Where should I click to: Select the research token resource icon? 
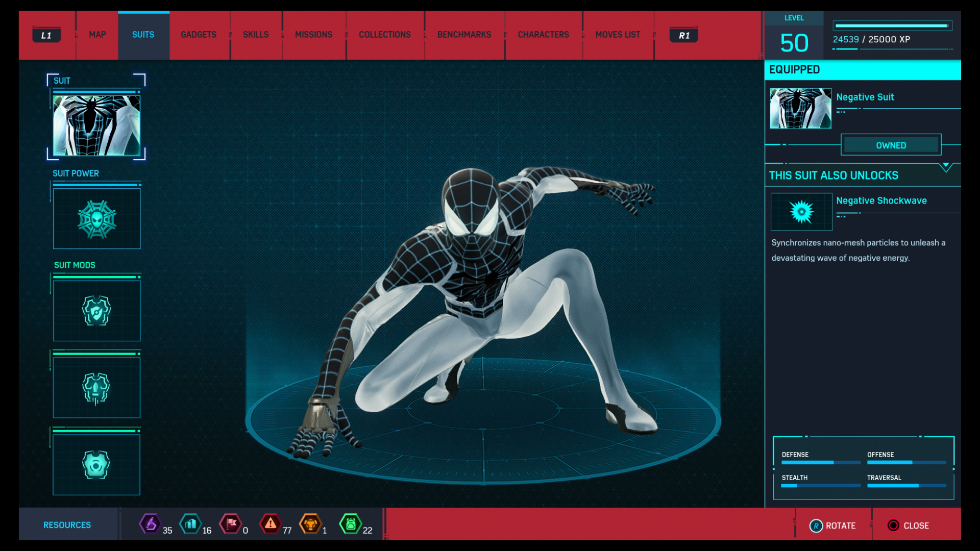151,523
